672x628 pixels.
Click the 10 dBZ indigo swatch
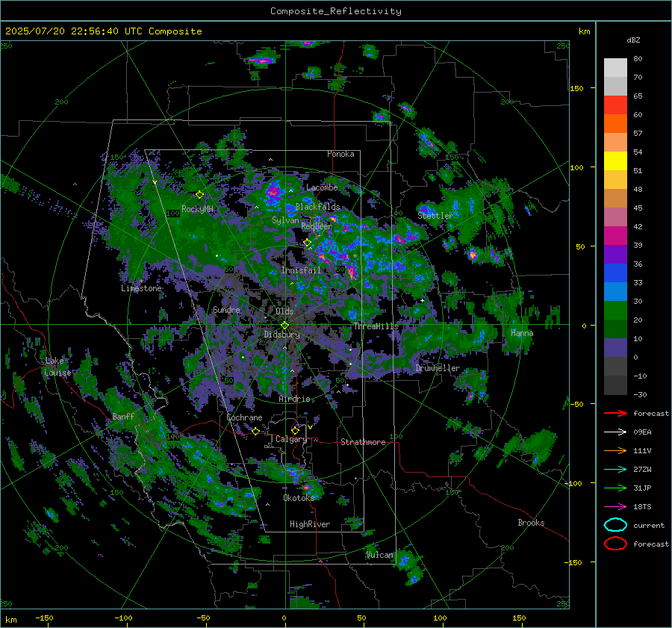615,348
